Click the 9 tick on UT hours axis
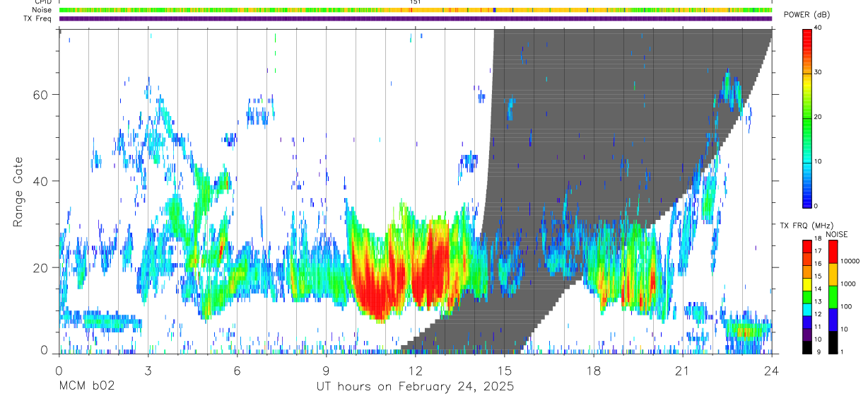This screenshot has height=401, width=868. pyautogui.click(x=326, y=371)
